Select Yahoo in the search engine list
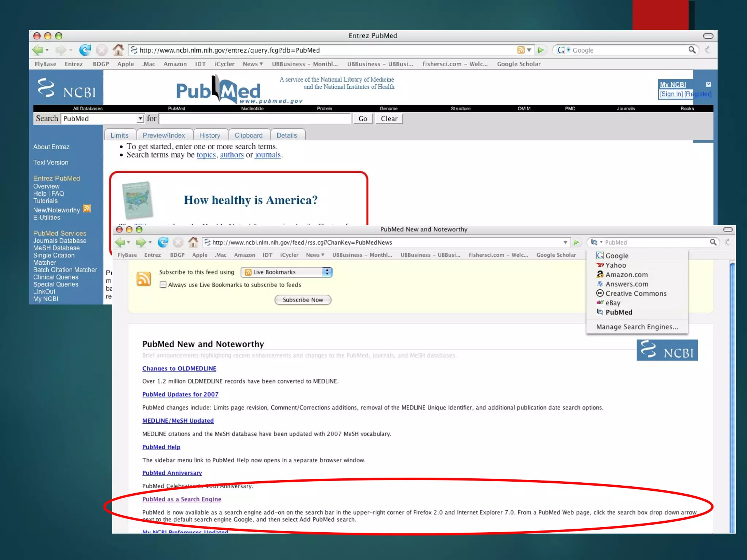 click(x=616, y=265)
